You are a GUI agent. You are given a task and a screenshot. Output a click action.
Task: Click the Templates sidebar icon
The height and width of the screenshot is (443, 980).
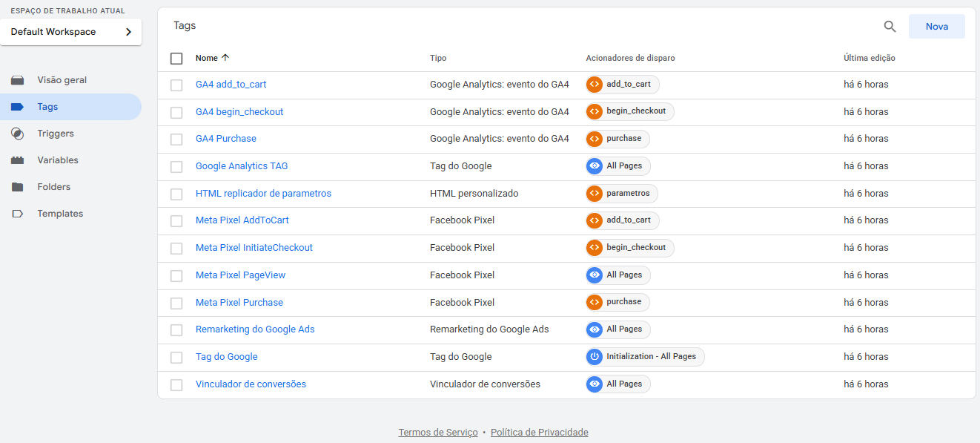tap(18, 214)
